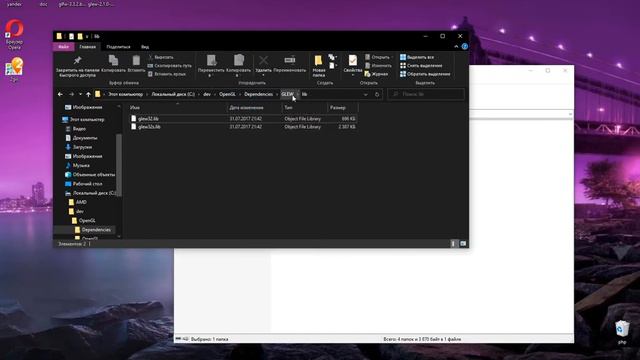Image resolution: width=640 pixels, height=360 pixels.
Task: Create a New folder (Новая папка)
Action: [318, 66]
